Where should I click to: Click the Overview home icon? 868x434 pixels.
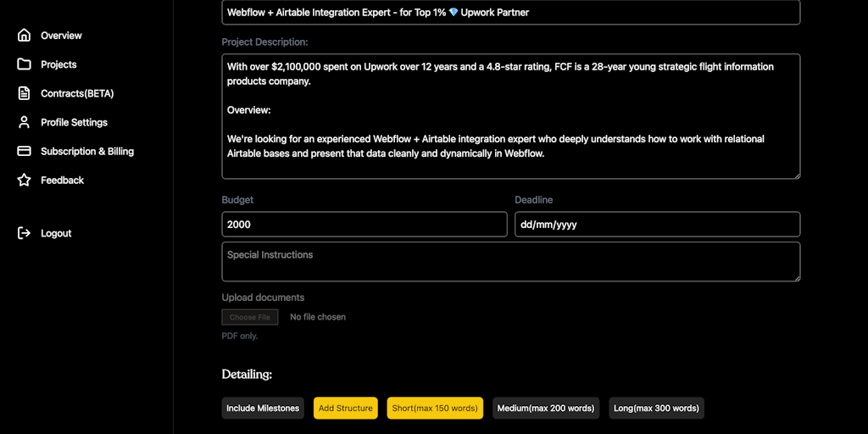click(24, 36)
